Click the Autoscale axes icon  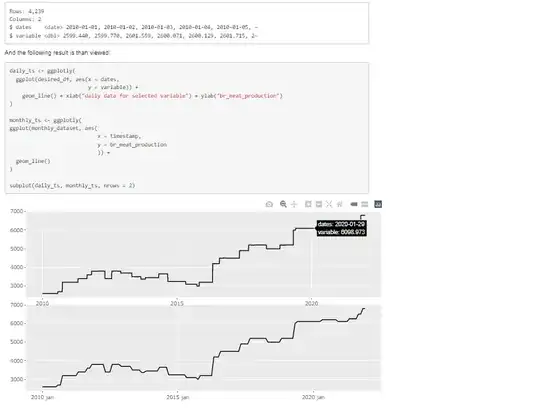tap(329, 204)
